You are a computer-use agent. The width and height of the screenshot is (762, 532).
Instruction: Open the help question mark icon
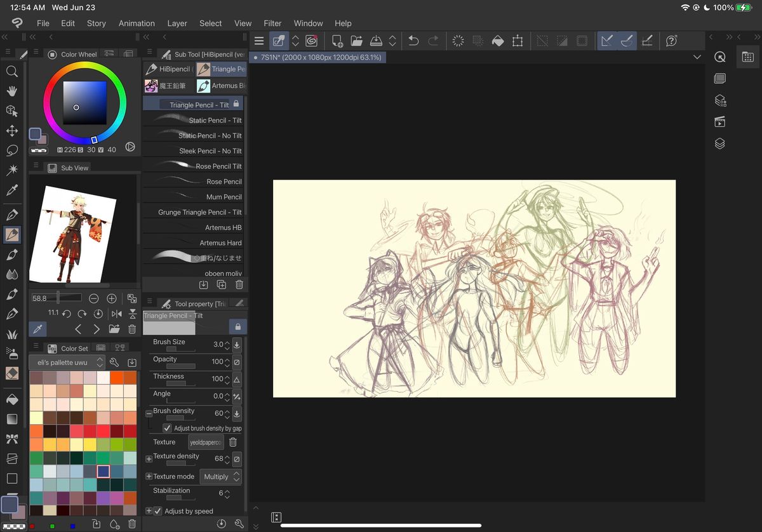pos(671,41)
